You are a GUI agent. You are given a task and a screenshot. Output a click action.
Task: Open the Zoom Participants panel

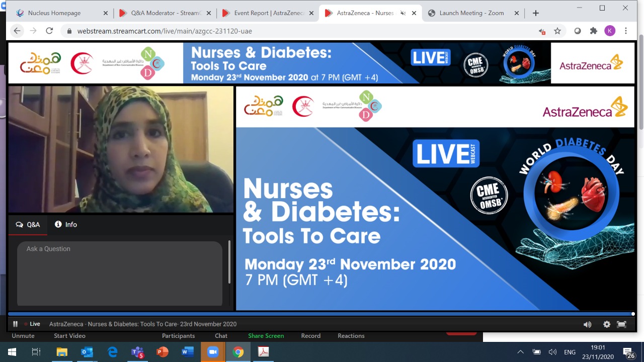coord(178,336)
